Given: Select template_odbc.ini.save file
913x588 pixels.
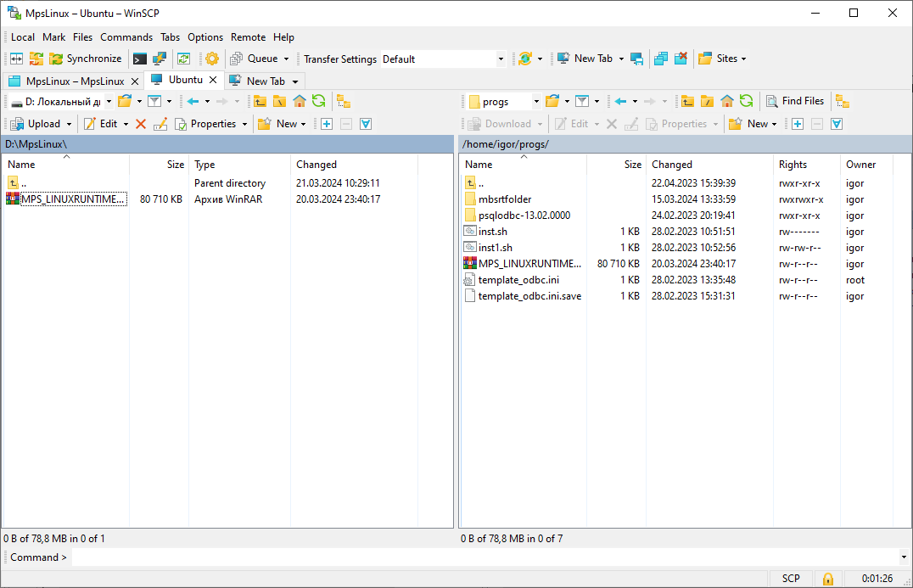Looking at the screenshot, I should 529,296.
